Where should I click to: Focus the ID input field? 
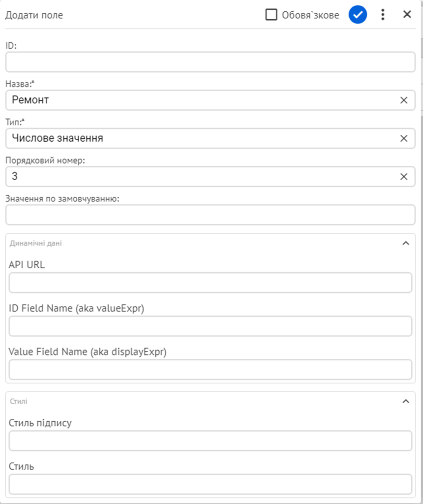point(211,62)
